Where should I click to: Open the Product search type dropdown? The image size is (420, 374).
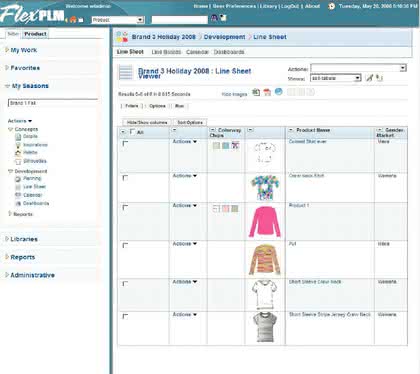coord(118,20)
